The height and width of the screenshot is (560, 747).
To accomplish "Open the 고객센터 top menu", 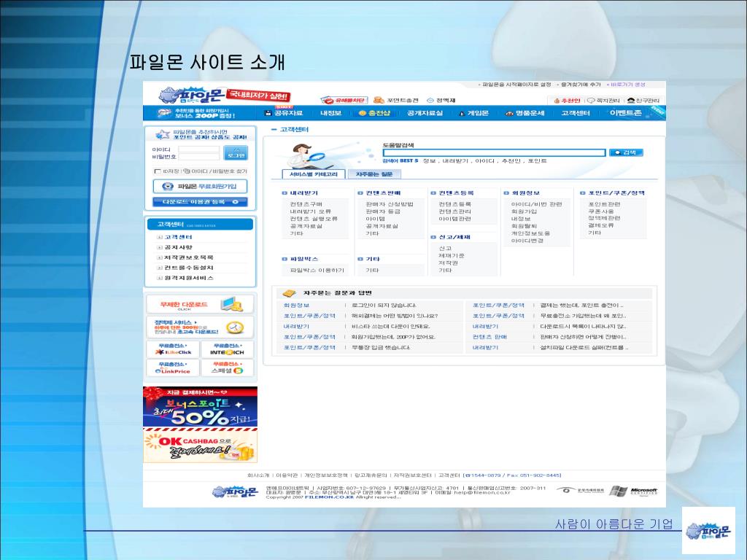I will pos(576,113).
